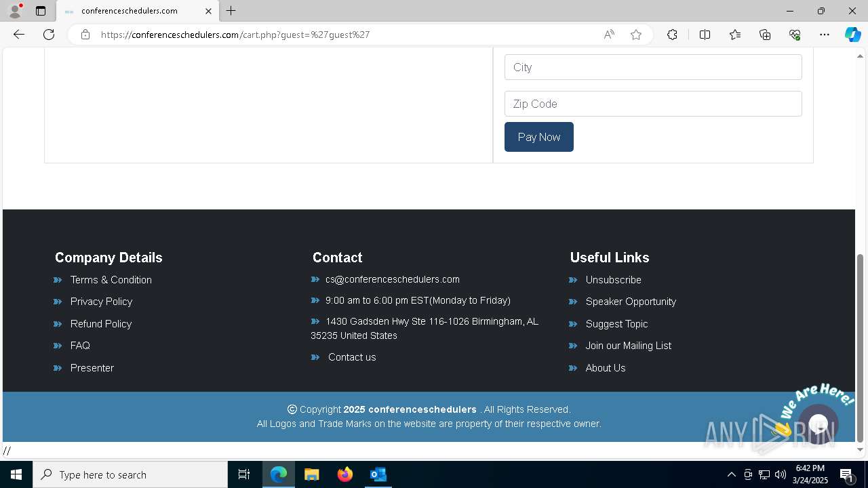Click the address bar URL
Screen dimensions: 868x488
[235, 35]
